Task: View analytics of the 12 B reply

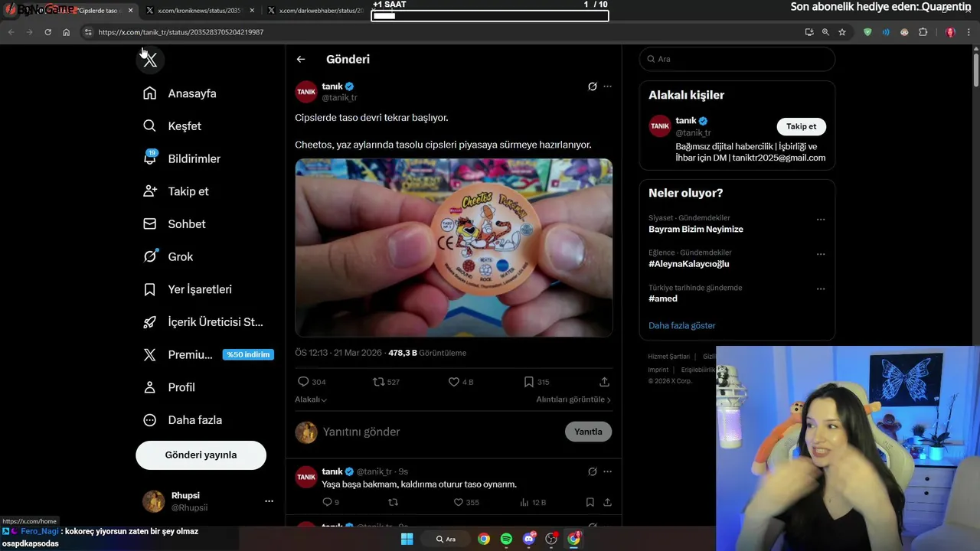Action: [532, 502]
